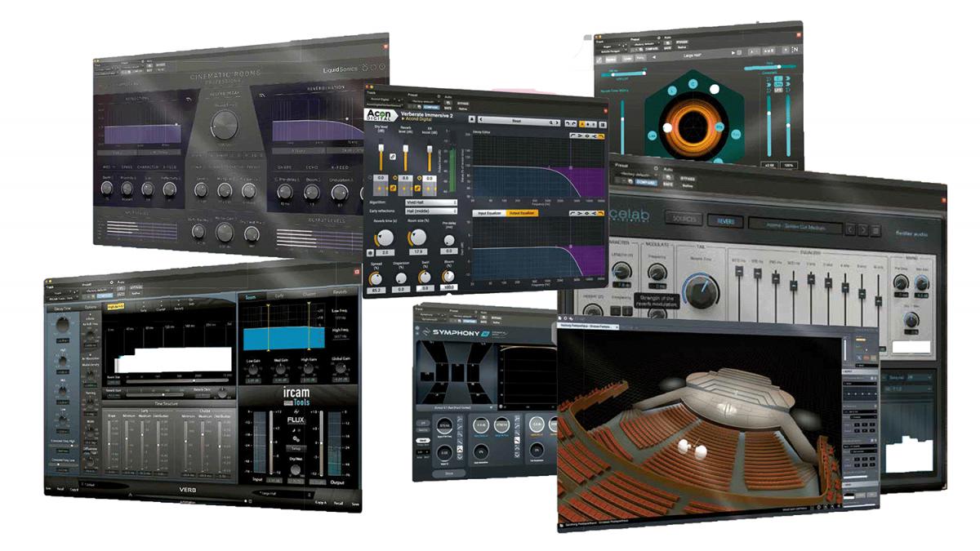Screen dimensions: 980x551
Task: Switch to Output Equalizer tab in Verberate
Action: point(522,213)
